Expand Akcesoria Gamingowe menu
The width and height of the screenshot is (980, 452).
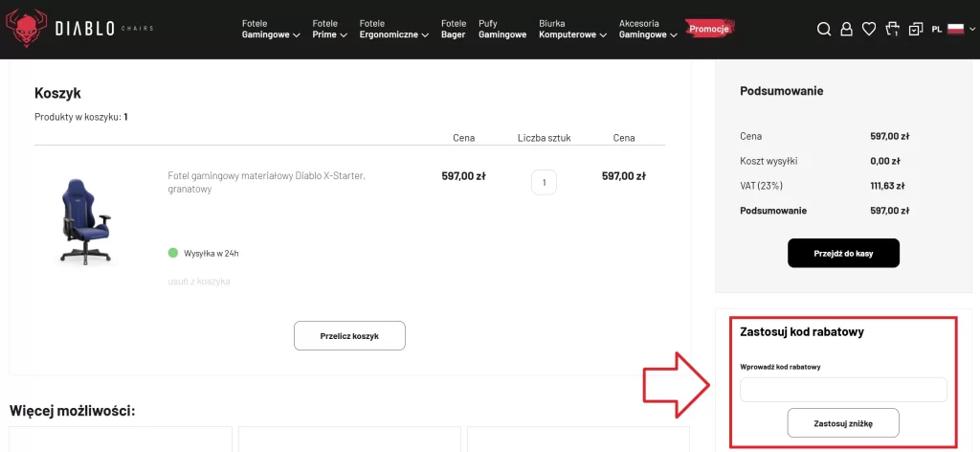coord(648,30)
